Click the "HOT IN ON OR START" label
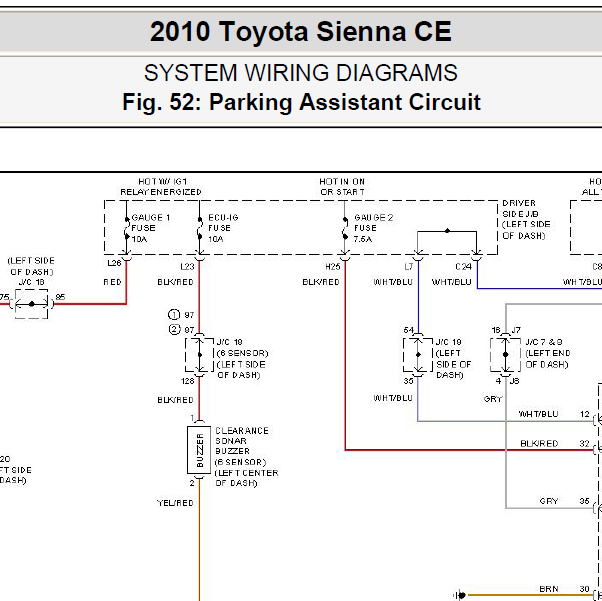Screen dimensions: 602x601 tap(342, 187)
